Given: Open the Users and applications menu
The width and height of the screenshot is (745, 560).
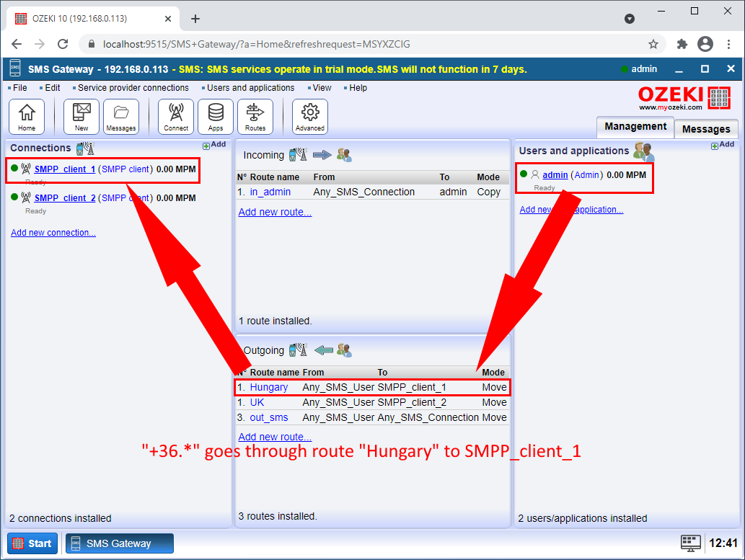Looking at the screenshot, I should (x=250, y=88).
